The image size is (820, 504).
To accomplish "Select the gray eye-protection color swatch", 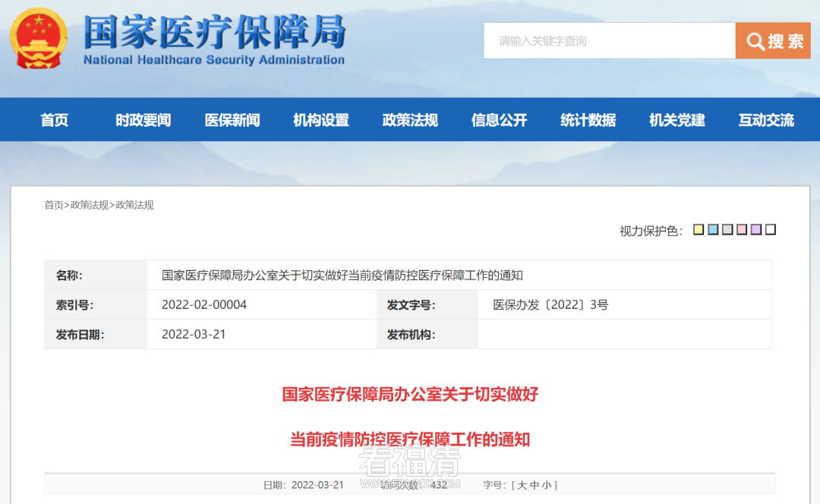I will pos(727,229).
